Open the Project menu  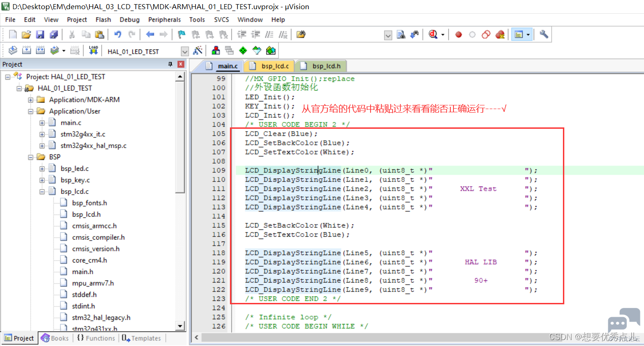[77, 20]
